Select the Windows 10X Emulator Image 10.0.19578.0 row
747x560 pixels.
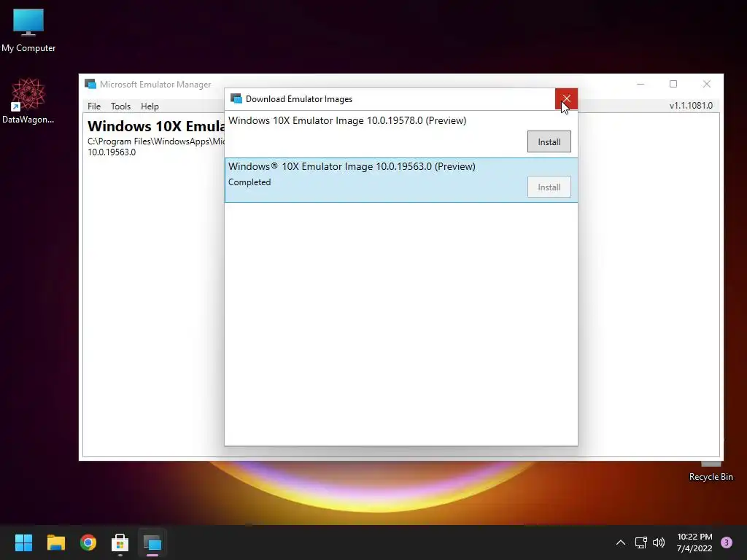401,135
